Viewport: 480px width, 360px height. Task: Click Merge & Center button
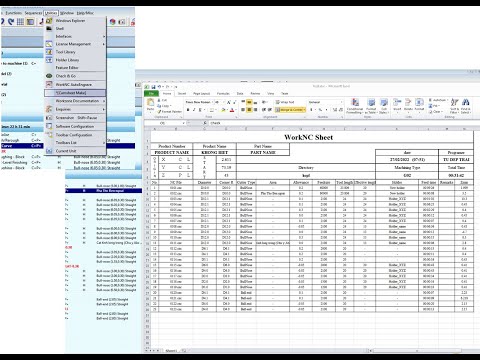pos(289,110)
